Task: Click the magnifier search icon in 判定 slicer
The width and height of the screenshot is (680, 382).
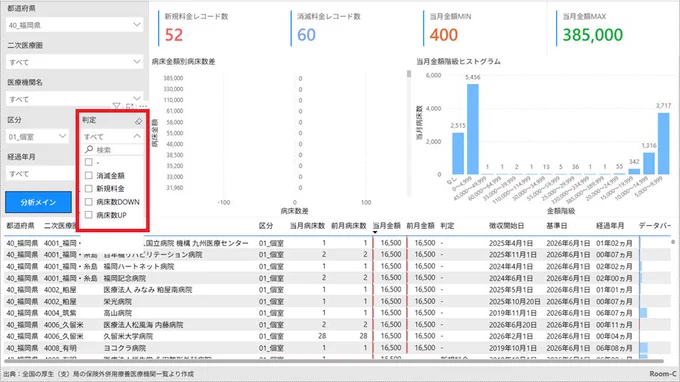Action: point(89,150)
